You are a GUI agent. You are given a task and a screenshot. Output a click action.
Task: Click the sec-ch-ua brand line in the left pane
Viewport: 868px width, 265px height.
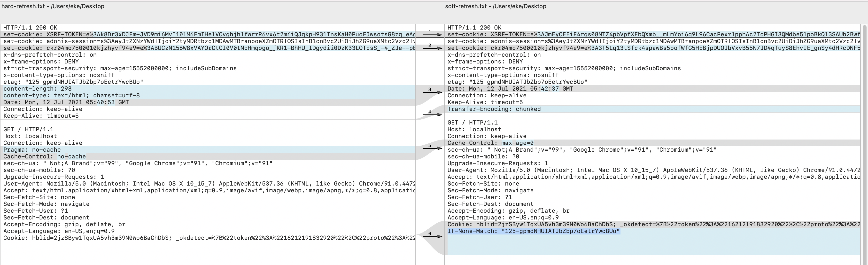pos(138,163)
